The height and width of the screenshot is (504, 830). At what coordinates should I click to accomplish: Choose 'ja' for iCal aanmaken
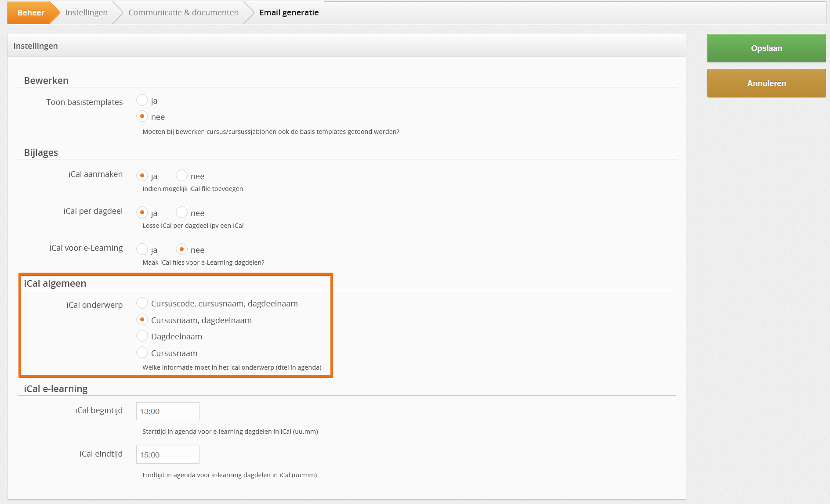click(142, 176)
